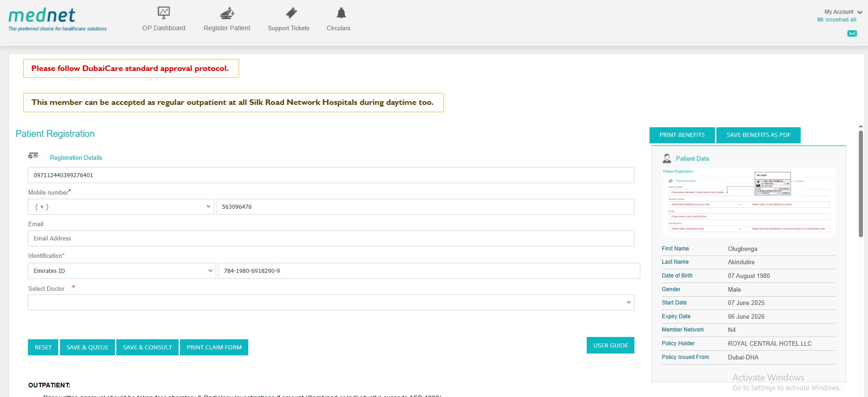The image size is (868, 397).
Task: Open the Emirates ID identification type dropdown
Action: (x=122, y=271)
